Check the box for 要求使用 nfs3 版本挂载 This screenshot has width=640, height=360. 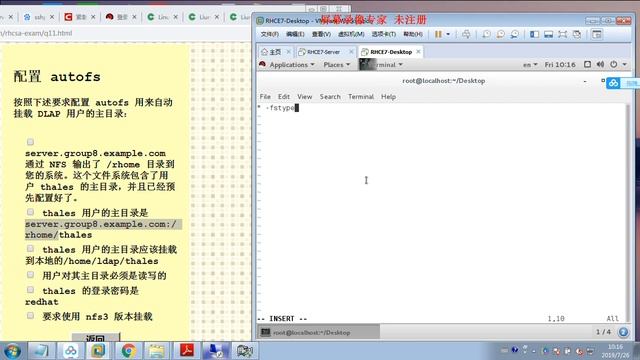(x=30, y=316)
